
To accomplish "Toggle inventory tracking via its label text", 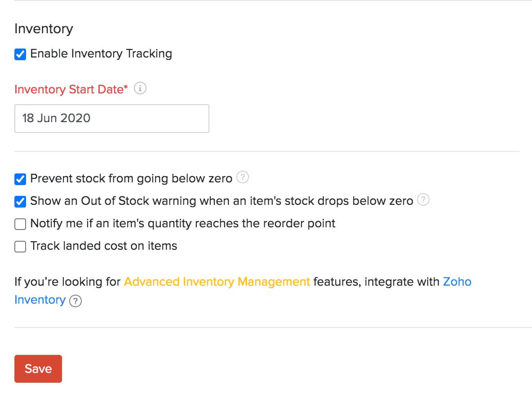I will (101, 54).
